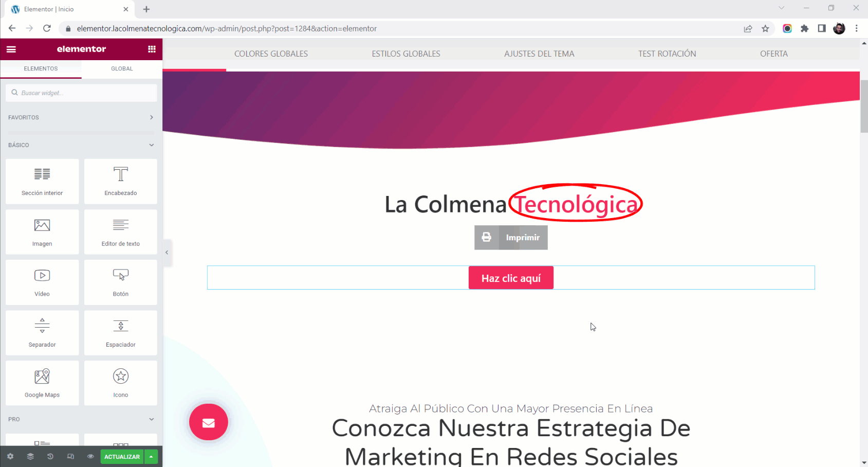
Task: Select the Espaciador widget
Action: 121,333
